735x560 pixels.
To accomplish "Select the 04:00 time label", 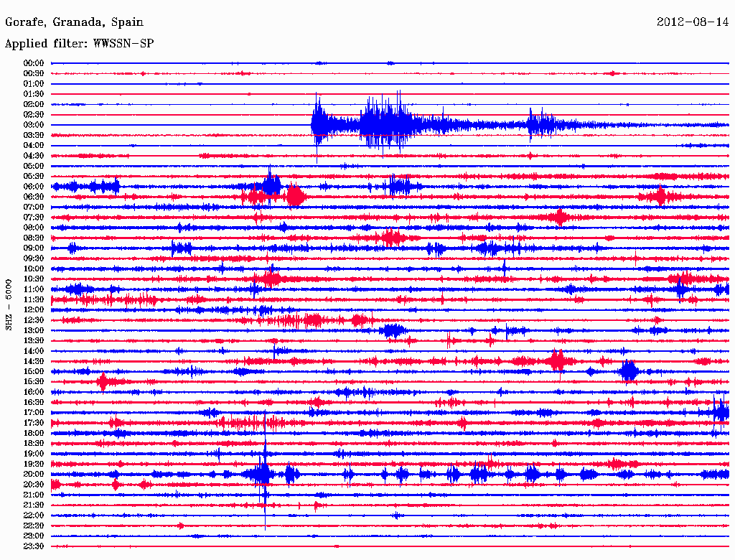I will click(33, 146).
